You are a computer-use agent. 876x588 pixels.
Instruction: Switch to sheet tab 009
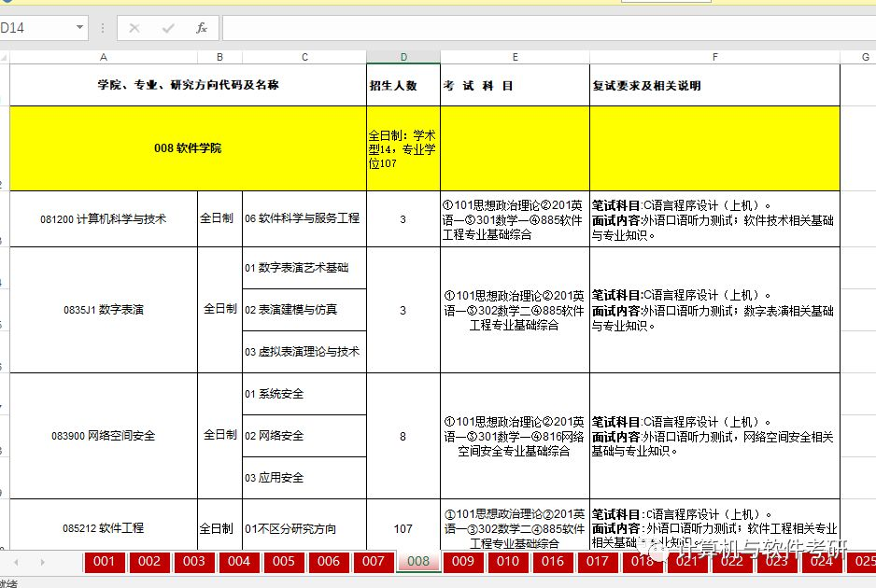coord(462,561)
